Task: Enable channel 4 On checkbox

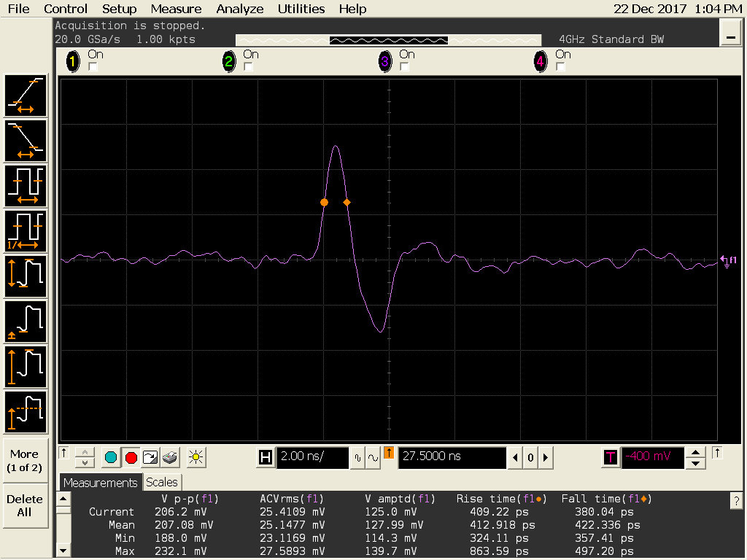Action: click(560, 66)
